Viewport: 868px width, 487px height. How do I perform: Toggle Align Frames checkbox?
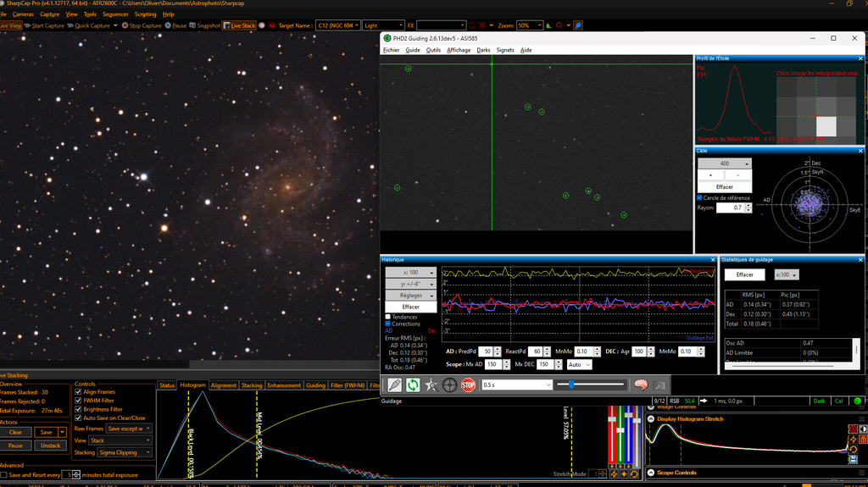point(78,392)
